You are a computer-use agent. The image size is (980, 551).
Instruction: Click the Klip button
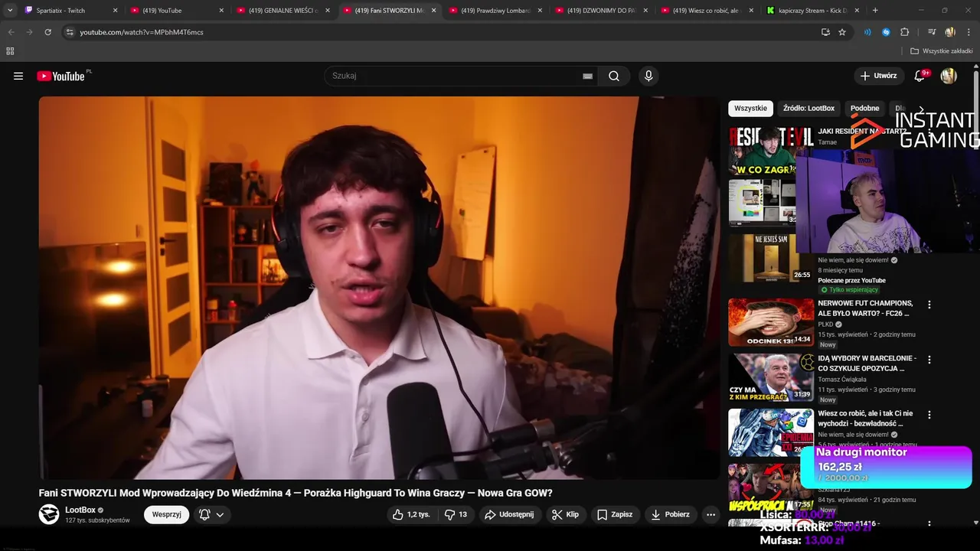(x=565, y=514)
